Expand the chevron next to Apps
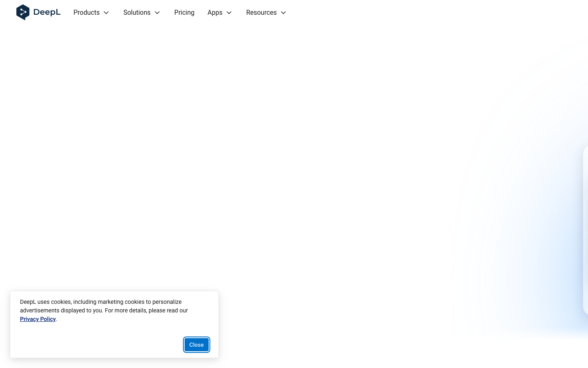 tap(229, 13)
